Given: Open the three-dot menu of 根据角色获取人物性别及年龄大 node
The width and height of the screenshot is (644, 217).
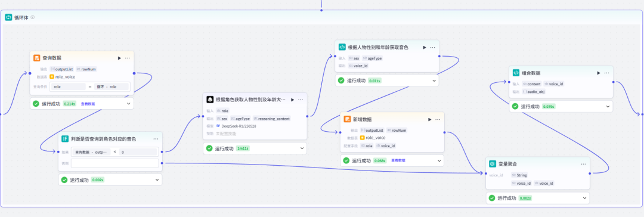Looking at the screenshot, I should click(301, 100).
